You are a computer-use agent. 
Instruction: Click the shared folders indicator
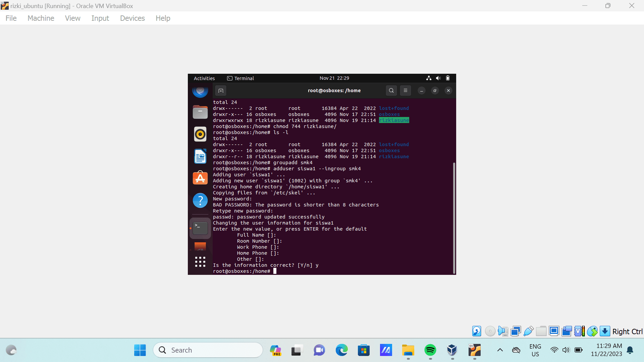click(x=541, y=331)
